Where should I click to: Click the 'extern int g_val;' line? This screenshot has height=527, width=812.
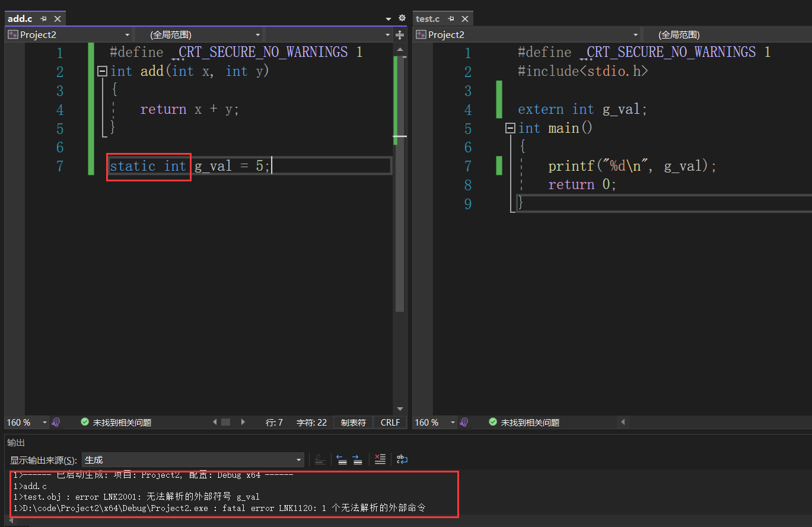click(582, 109)
